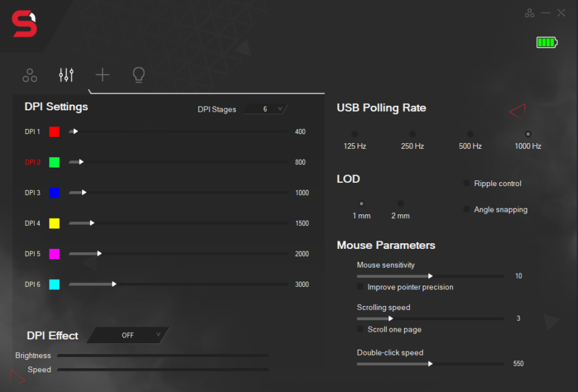The image size is (578, 392).
Task: Select the 500 Hz polling rate
Action: point(470,134)
